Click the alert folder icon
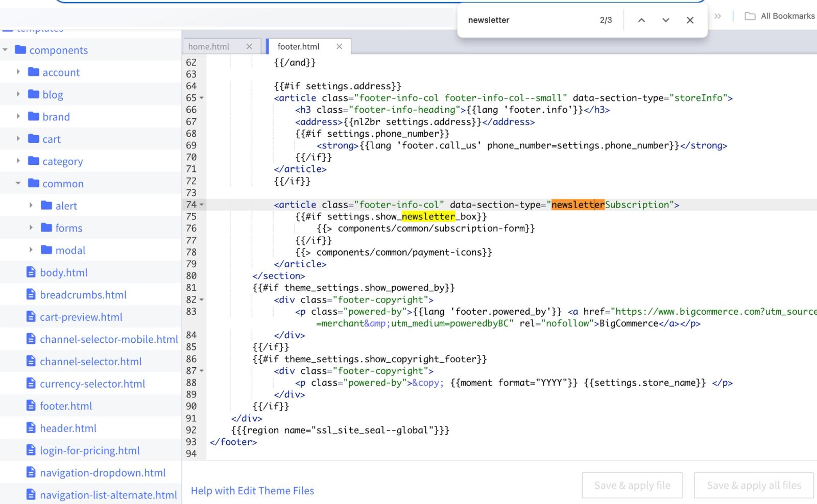This screenshot has height=504, width=817. pos(46,206)
